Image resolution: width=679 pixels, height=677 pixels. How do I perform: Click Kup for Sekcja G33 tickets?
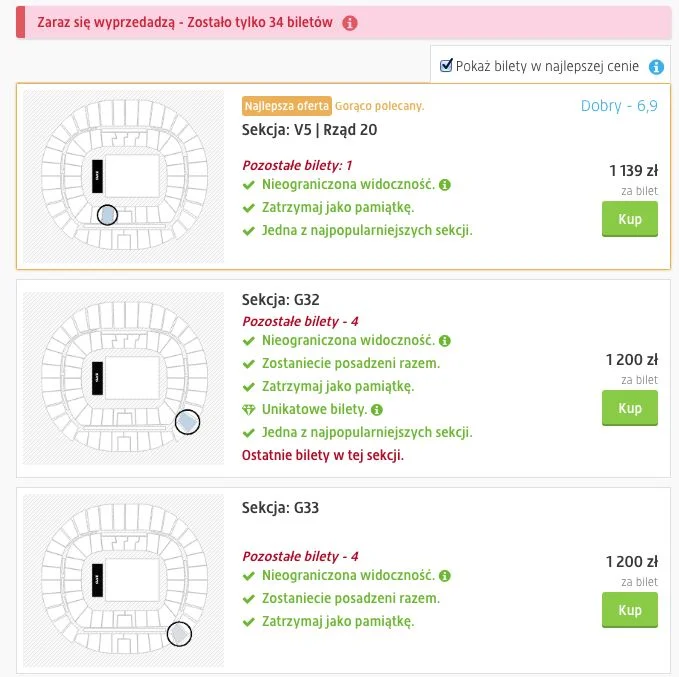(x=630, y=610)
